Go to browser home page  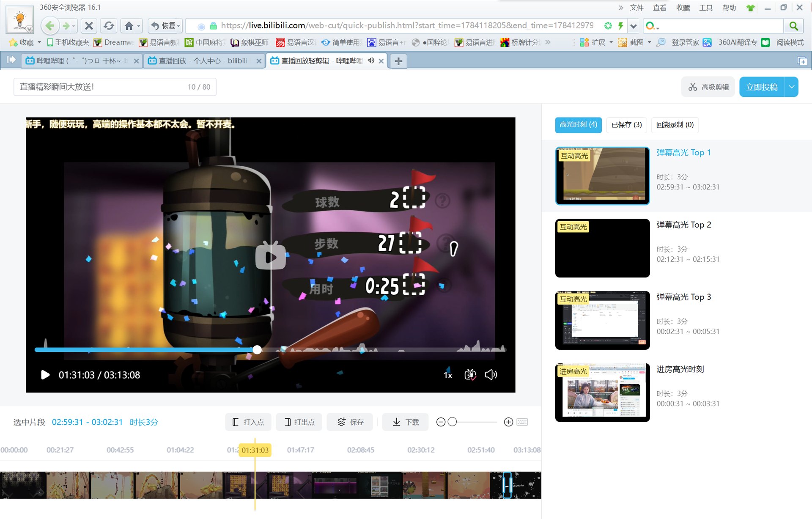pyautogui.click(x=129, y=26)
